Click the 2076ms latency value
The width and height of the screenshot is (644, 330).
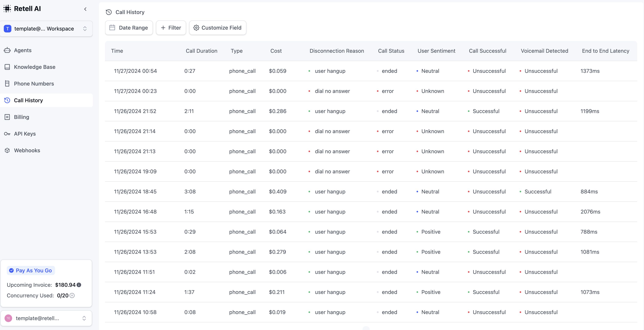(590, 212)
